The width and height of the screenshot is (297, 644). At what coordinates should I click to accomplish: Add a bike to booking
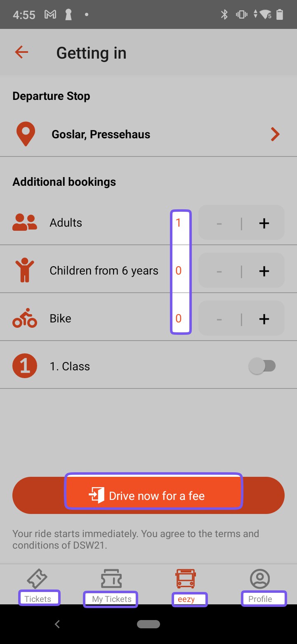pyautogui.click(x=264, y=319)
